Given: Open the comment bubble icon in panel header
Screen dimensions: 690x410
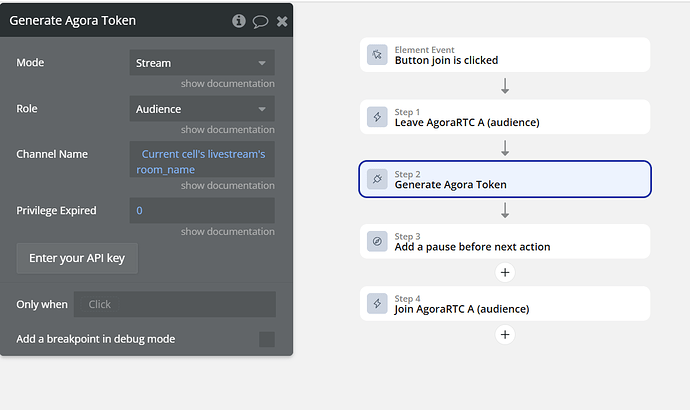Looking at the screenshot, I should [x=260, y=21].
